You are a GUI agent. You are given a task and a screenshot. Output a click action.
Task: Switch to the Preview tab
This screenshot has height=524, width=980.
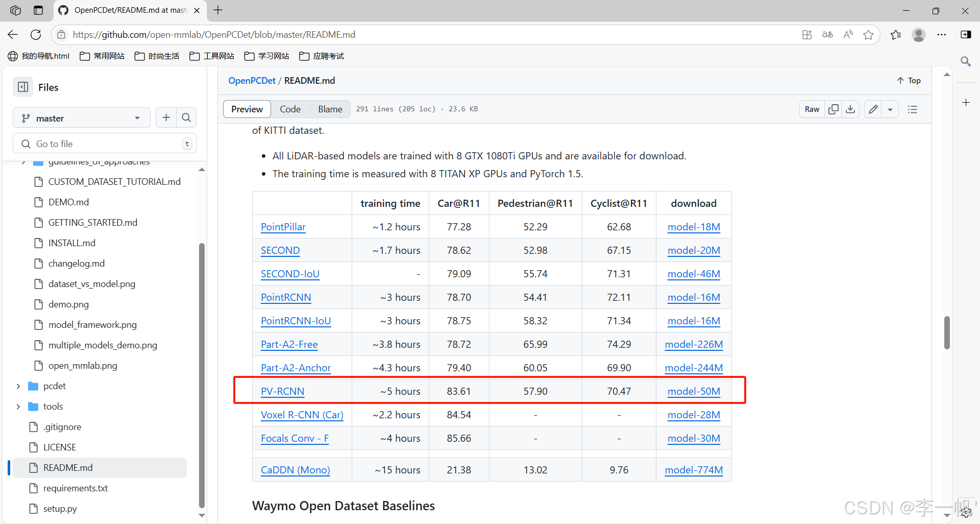click(247, 109)
